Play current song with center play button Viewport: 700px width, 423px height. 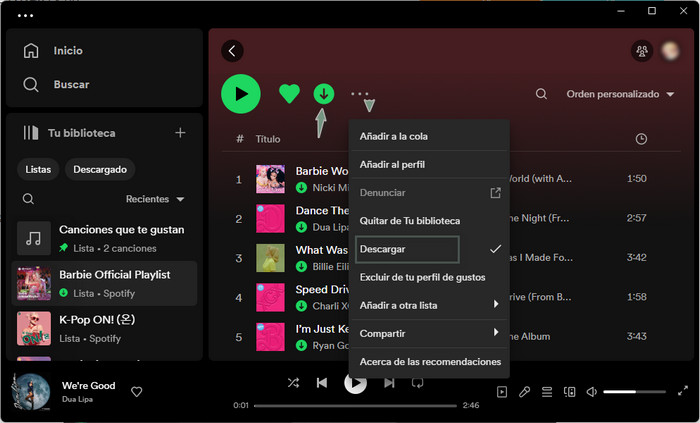tap(355, 383)
